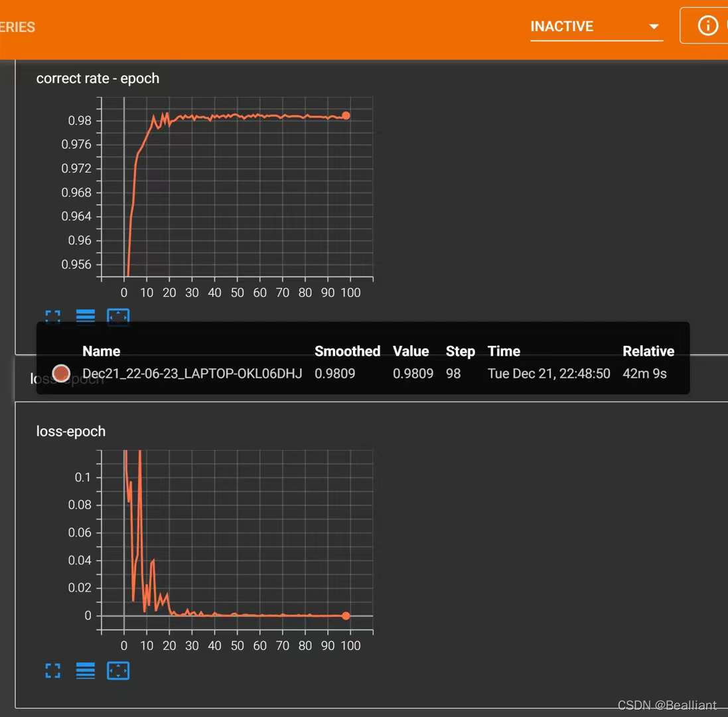Click the time 'Tue Dec 21, 22:48:50'
The width and height of the screenshot is (728, 717).
pos(549,373)
